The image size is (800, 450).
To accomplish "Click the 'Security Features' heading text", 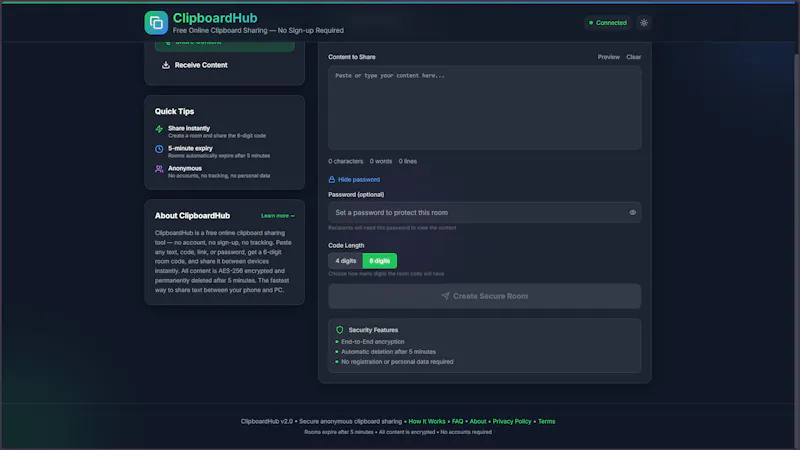I will (x=373, y=330).
